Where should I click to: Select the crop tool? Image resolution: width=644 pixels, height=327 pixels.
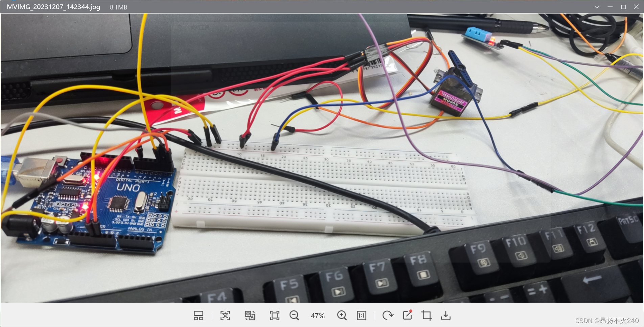click(x=427, y=316)
